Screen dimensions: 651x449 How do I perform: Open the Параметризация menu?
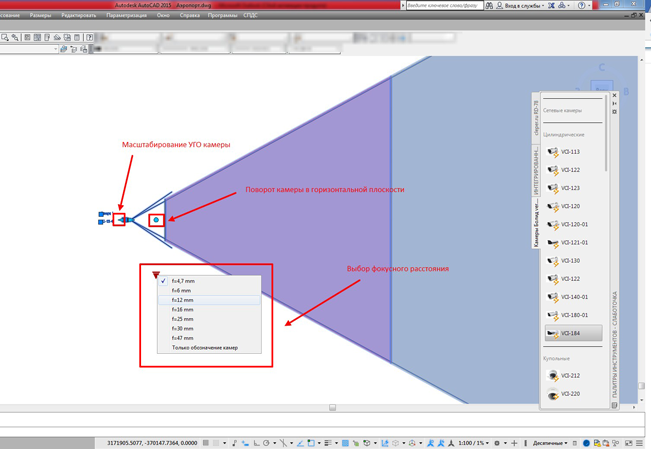(126, 16)
